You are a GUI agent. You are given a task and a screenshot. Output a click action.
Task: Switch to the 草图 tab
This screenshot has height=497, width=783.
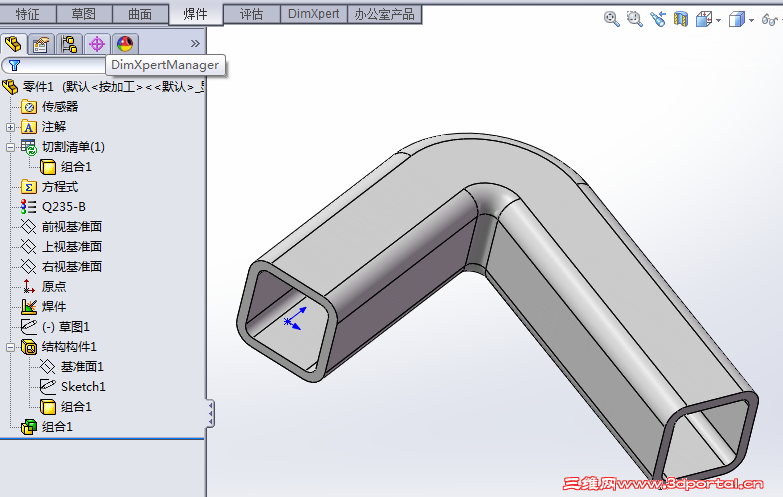tap(84, 14)
